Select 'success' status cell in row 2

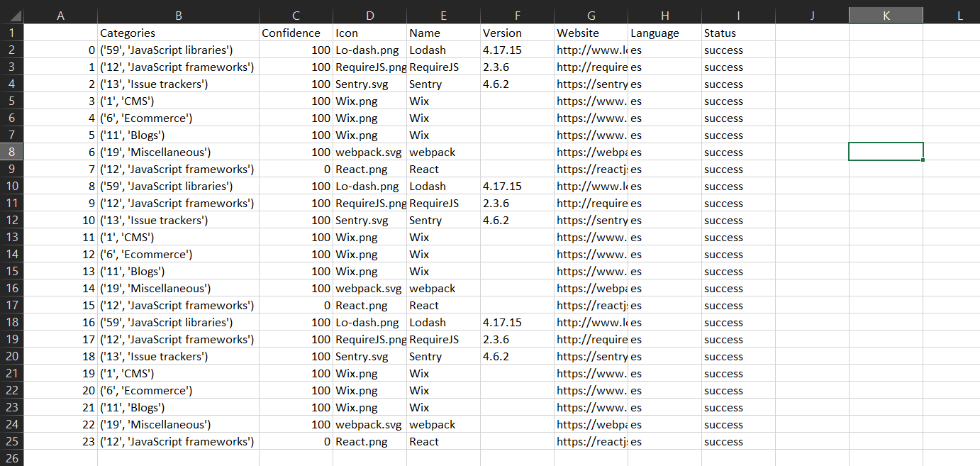click(x=738, y=50)
